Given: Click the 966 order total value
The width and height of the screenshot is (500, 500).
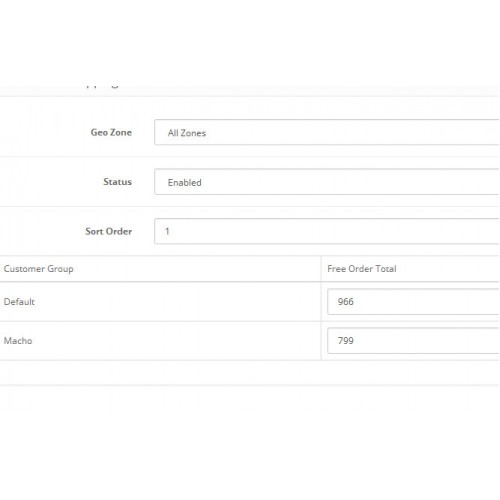Looking at the screenshot, I should [x=346, y=302].
